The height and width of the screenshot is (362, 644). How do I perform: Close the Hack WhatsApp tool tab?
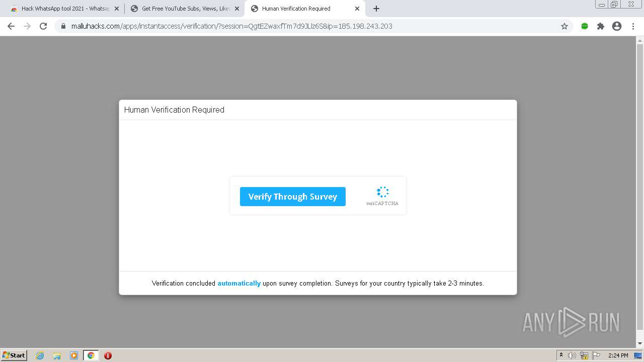click(x=117, y=9)
